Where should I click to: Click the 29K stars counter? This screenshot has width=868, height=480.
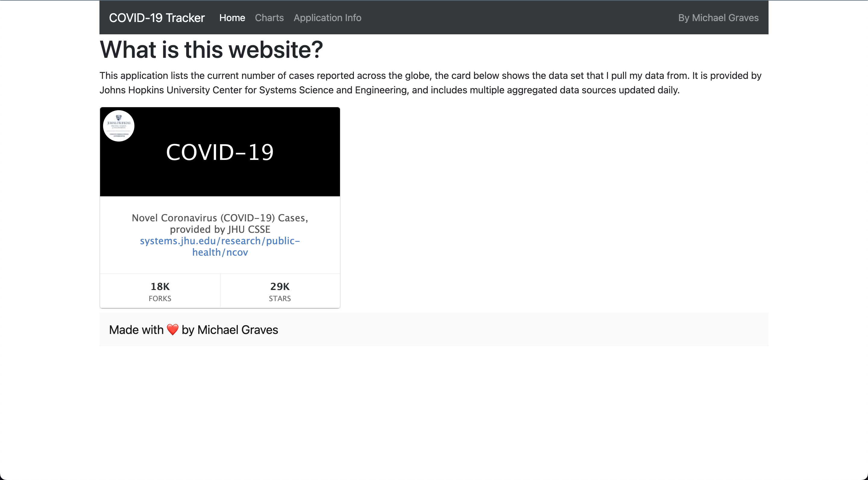tap(280, 286)
